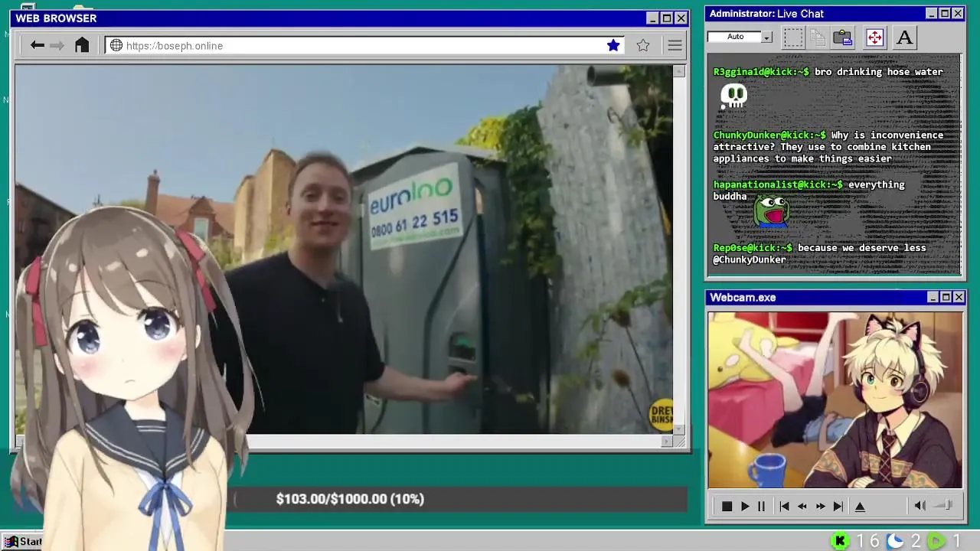Select the dashed selection rectangle tool
The image size is (980, 551).
793,37
